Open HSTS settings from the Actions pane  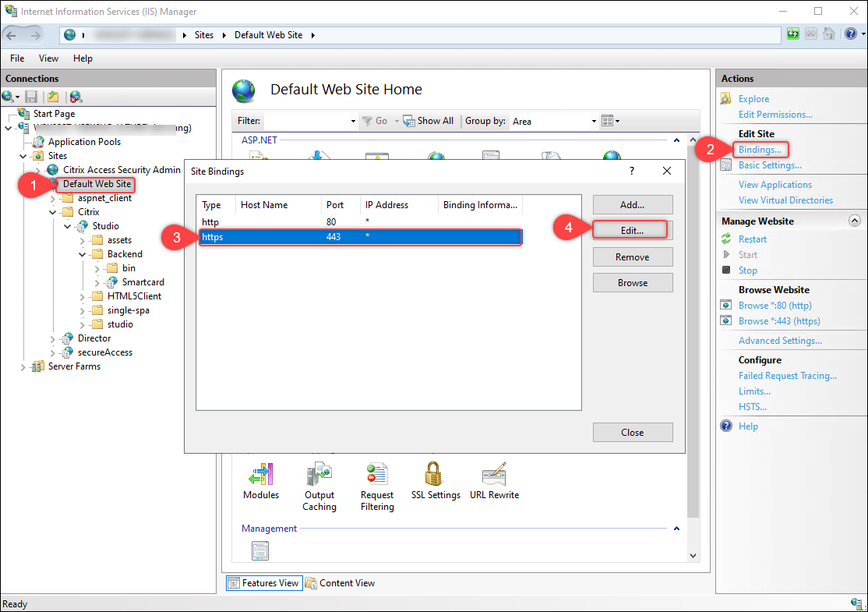[x=753, y=406]
